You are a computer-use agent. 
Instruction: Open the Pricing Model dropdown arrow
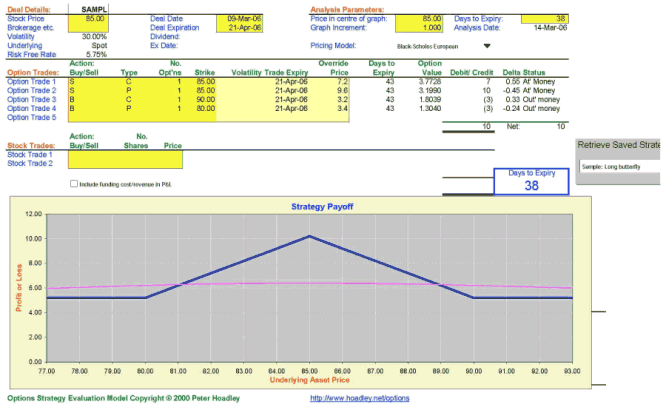(487, 45)
